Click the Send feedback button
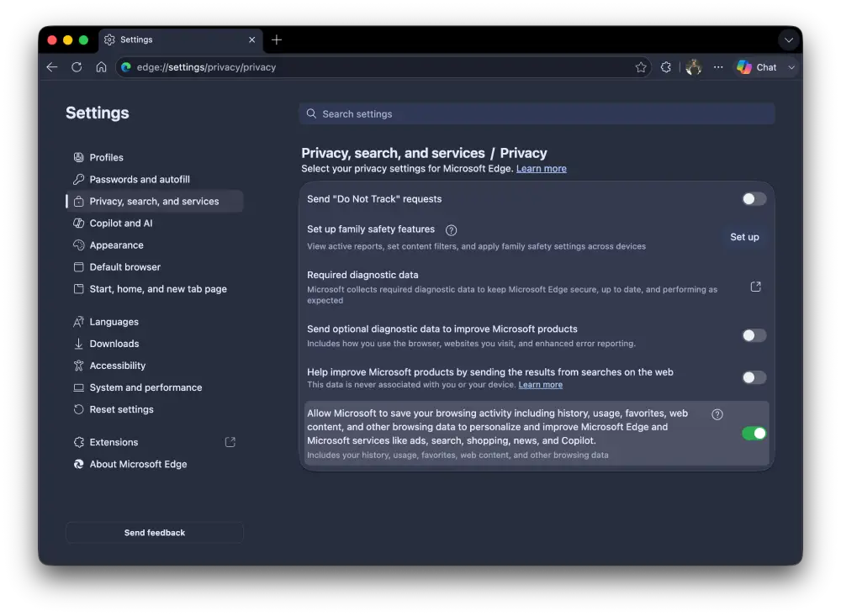 point(155,532)
